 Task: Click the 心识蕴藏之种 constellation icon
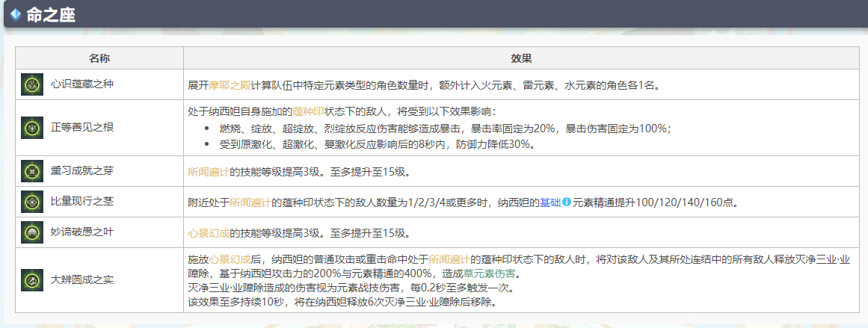click(x=31, y=84)
